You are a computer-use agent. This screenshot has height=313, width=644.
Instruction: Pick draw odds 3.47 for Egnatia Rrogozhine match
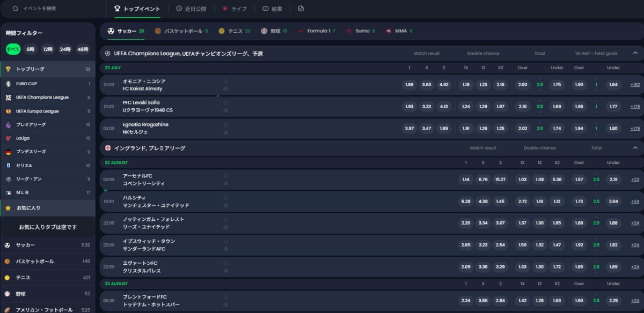[x=427, y=128]
